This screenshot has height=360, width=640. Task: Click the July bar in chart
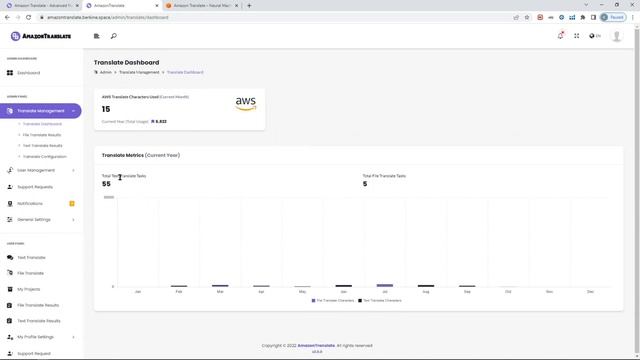pos(384,285)
